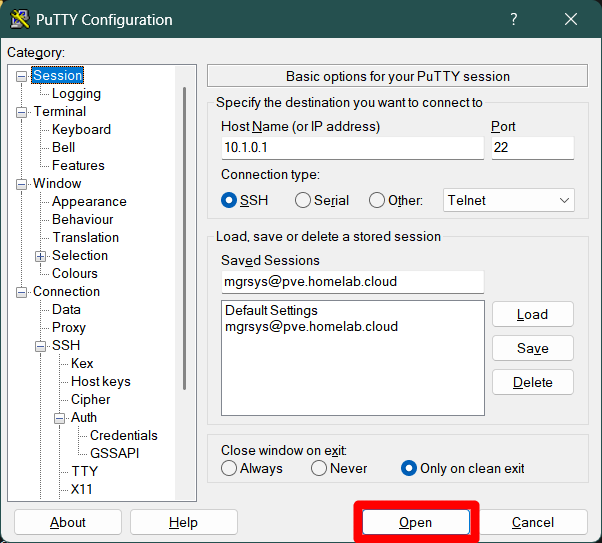Click the Host Name input field
This screenshot has height=543, width=602.
coord(352,147)
